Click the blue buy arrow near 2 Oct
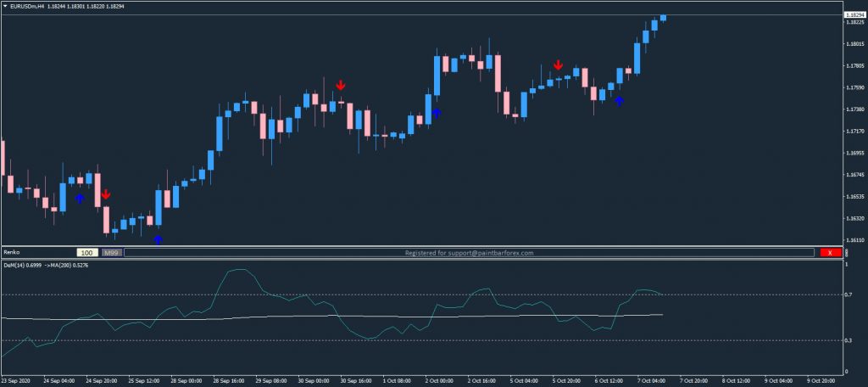 [x=437, y=111]
